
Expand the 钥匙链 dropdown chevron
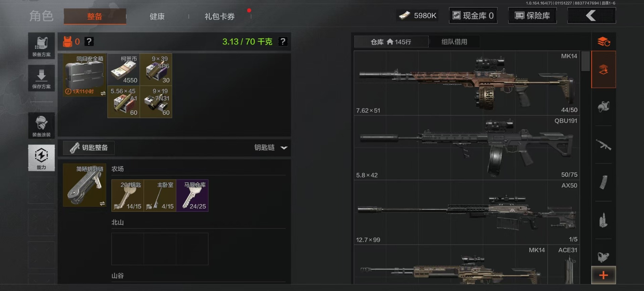pyautogui.click(x=284, y=148)
